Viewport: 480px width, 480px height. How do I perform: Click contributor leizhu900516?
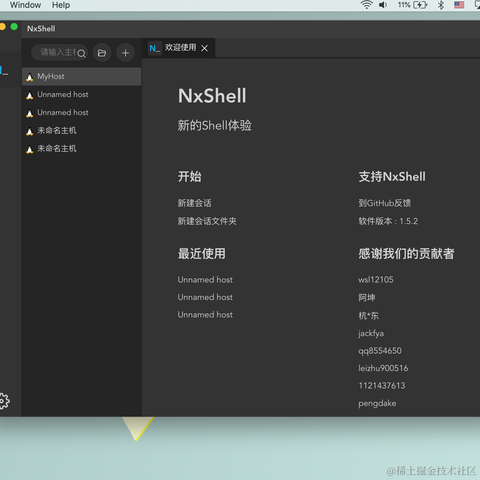click(x=383, y=368)
